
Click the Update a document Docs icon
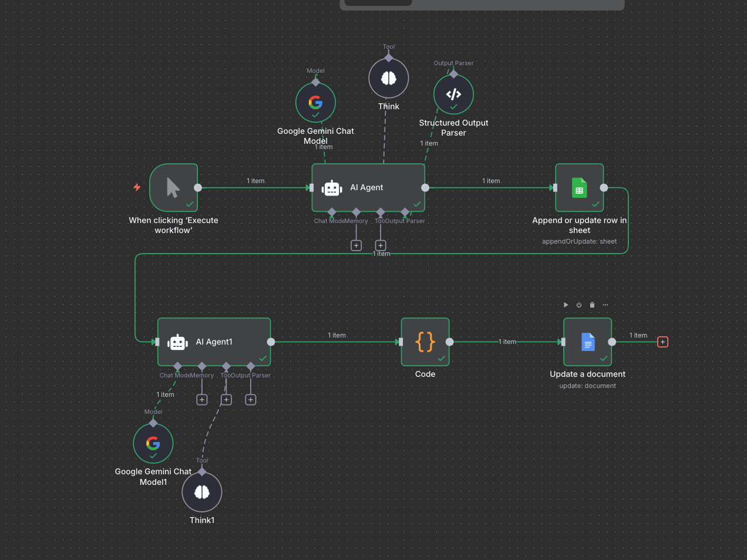tap(587, 342)
